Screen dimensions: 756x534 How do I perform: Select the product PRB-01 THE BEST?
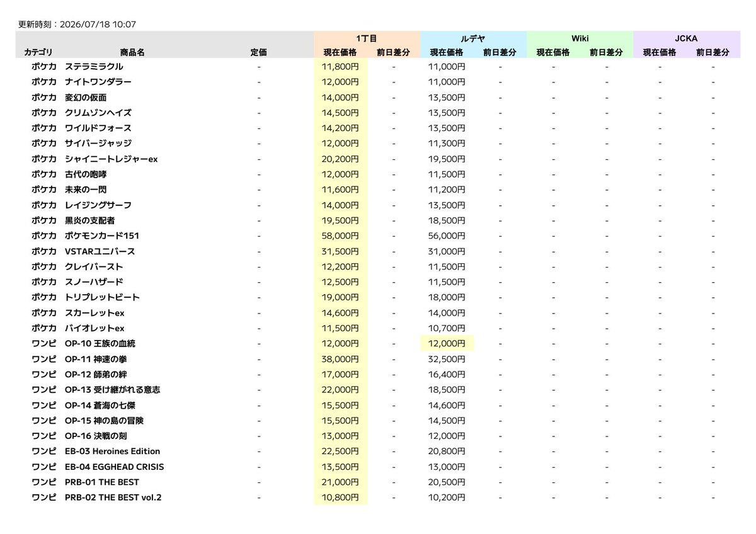[102, 482]
